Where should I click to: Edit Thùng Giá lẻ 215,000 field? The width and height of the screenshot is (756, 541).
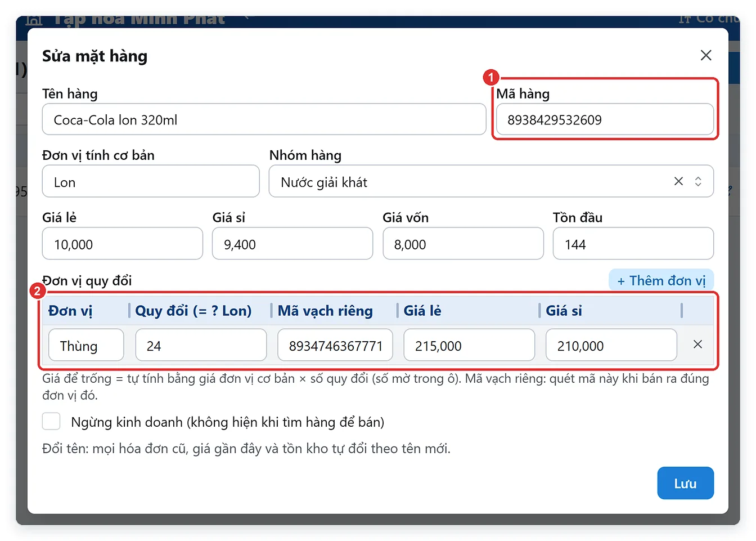[469, 345]
